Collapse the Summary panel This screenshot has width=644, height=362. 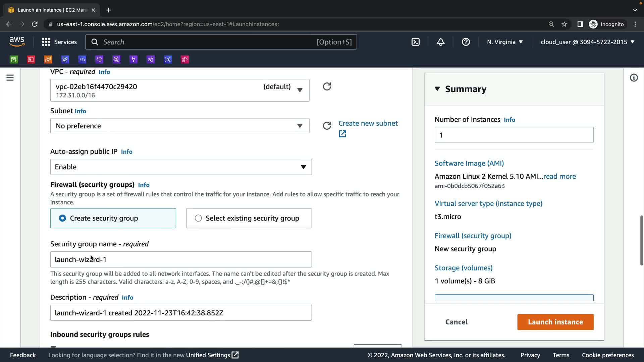tap(437, 89)
